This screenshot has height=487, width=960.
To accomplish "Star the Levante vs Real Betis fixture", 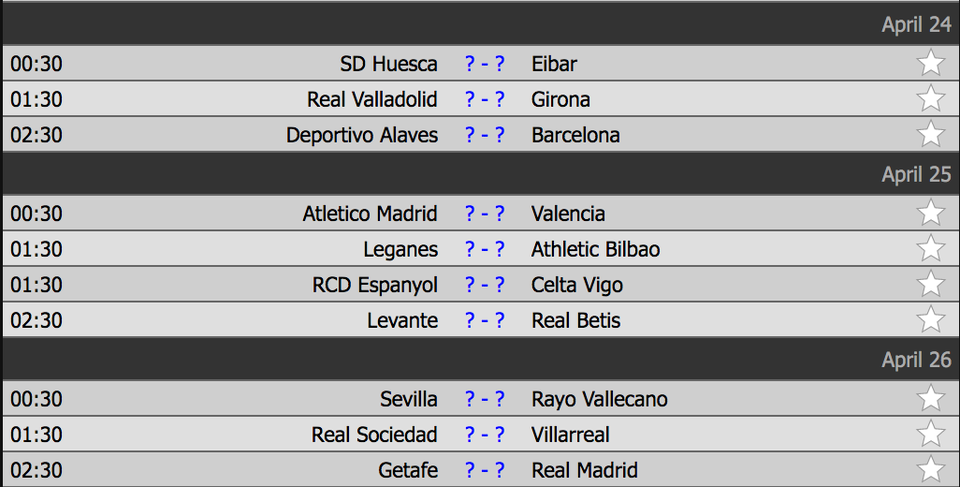I will (x=930, y=320).
